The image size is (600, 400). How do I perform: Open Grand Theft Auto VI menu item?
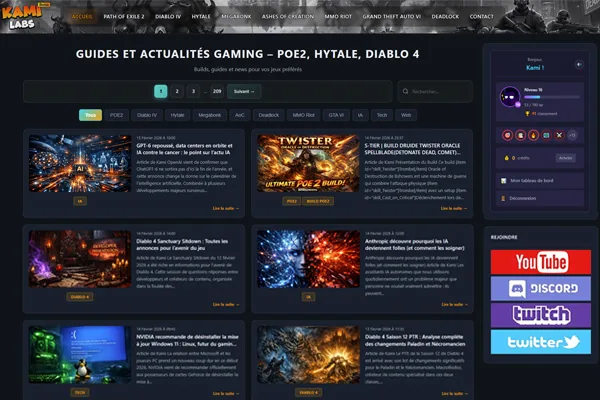391,16
